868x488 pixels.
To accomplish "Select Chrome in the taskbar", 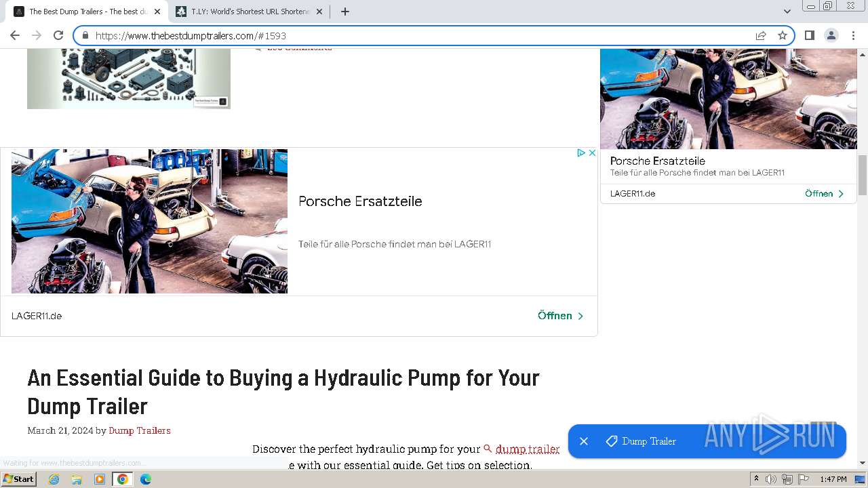I will [123, 479].
